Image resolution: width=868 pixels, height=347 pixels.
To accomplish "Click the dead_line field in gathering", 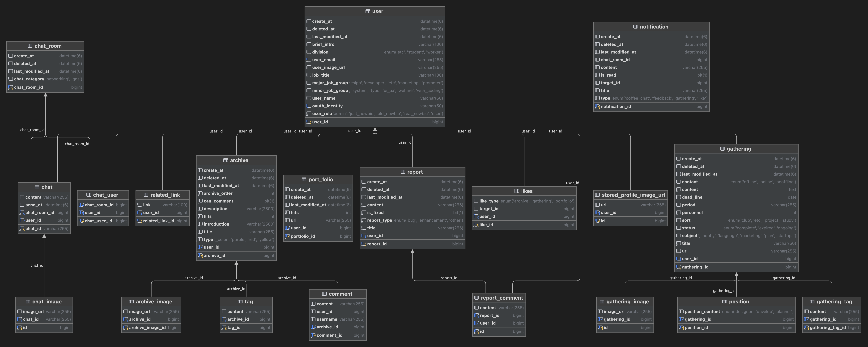I will [x=692, y=197].
